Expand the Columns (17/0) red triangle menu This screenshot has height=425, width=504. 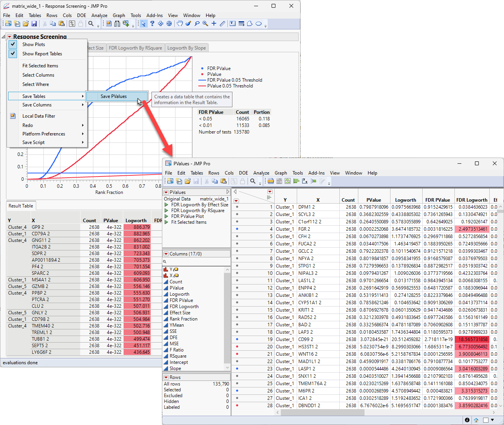(x=166, y=254)
